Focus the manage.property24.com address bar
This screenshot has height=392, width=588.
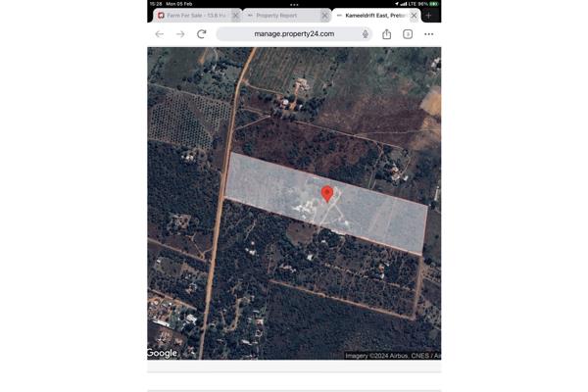tap(294, 34)
